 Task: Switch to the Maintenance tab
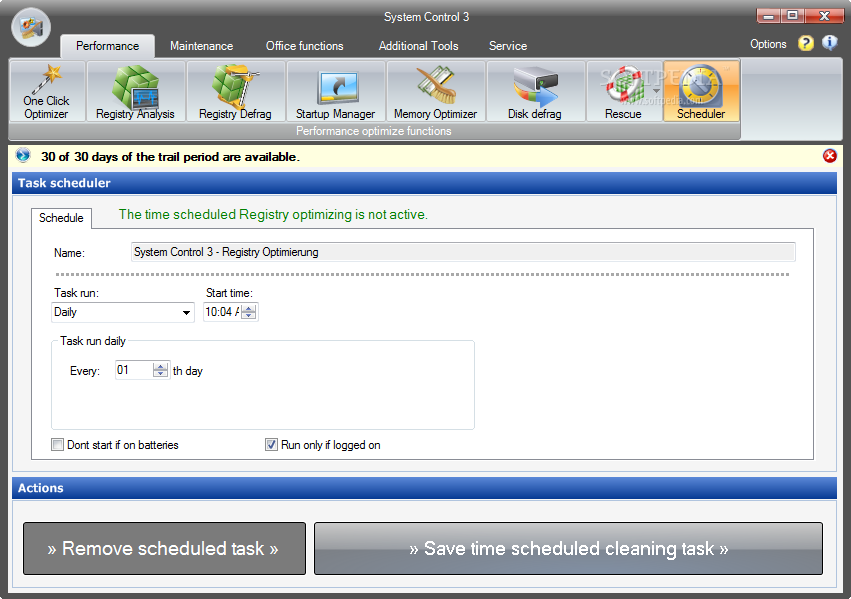coord(201,46)
